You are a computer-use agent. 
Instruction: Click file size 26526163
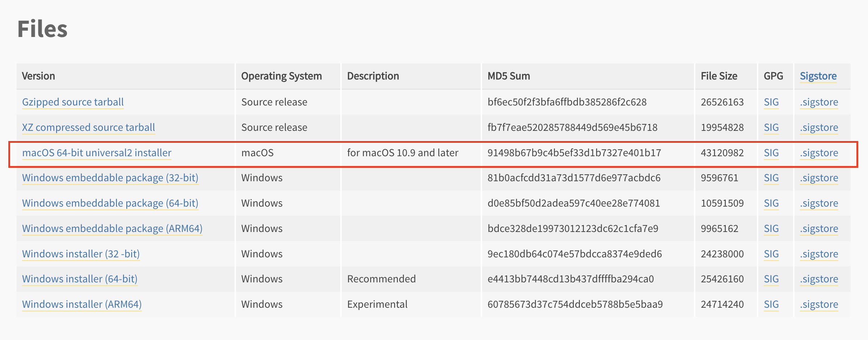tap(722, 102)
